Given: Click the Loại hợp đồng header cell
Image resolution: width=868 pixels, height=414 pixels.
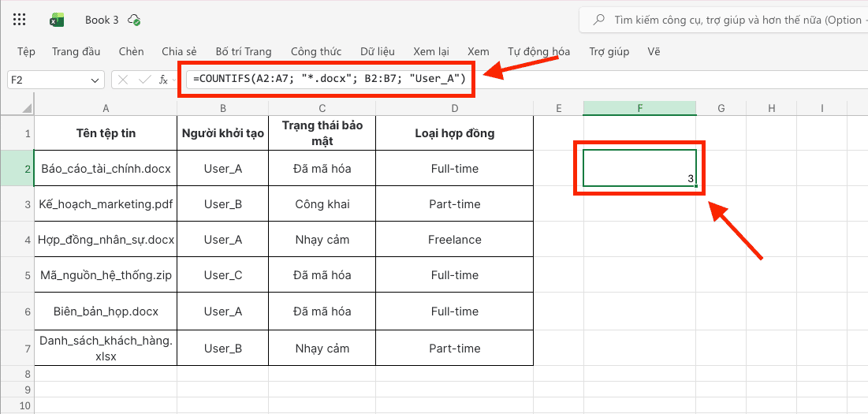Looking at the screenshot, I should (454, 133).
